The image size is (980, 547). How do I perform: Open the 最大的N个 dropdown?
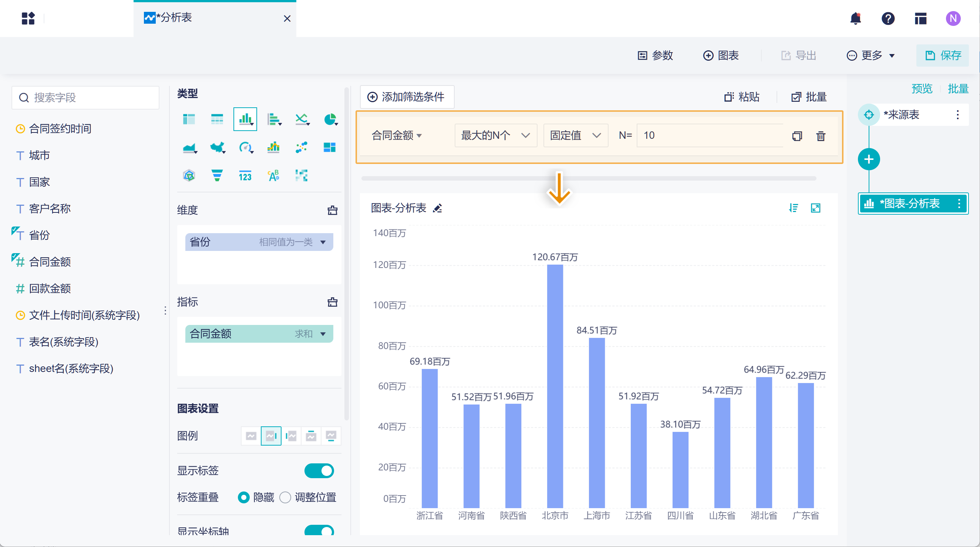(x=496, y=135)
